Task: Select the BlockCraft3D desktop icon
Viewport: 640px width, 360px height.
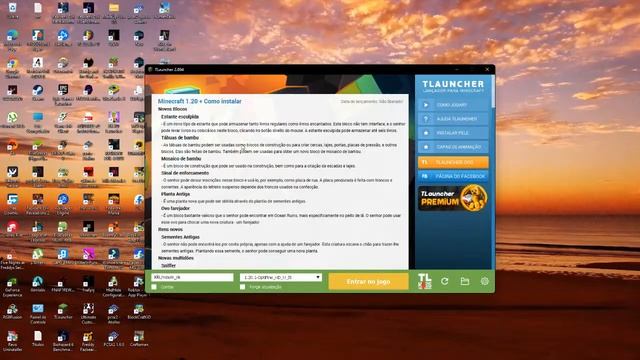Action: [x=139, y=312]
